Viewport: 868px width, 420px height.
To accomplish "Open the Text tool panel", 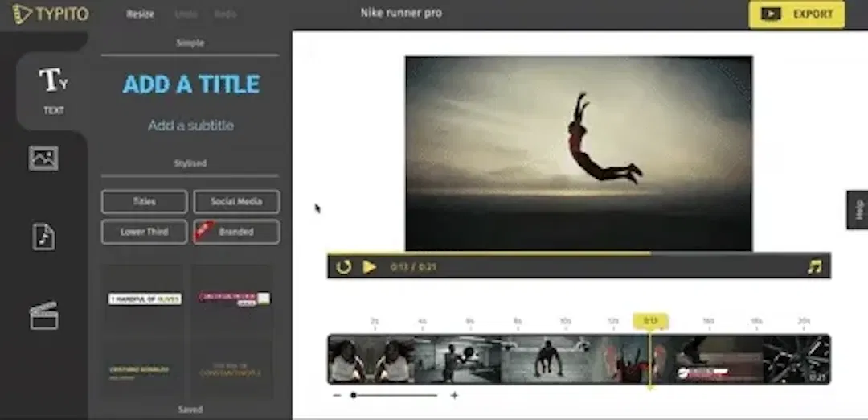I will tap(53, 89).
